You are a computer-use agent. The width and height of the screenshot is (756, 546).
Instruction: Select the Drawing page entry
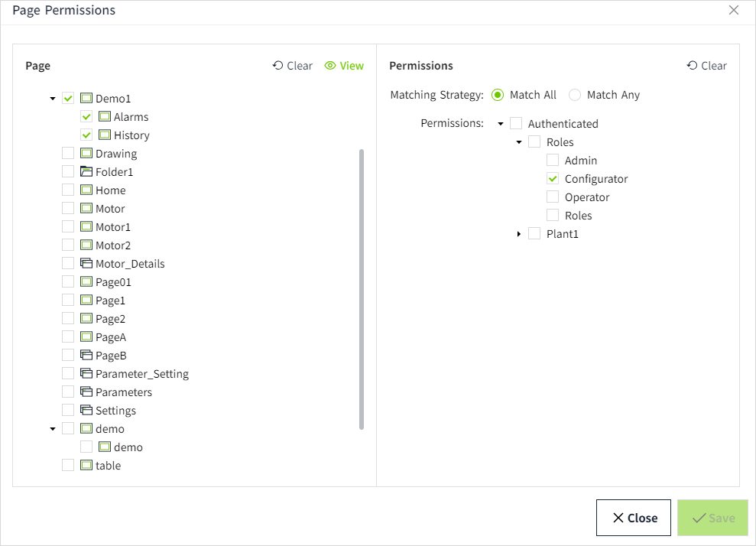tap(115, 154)
